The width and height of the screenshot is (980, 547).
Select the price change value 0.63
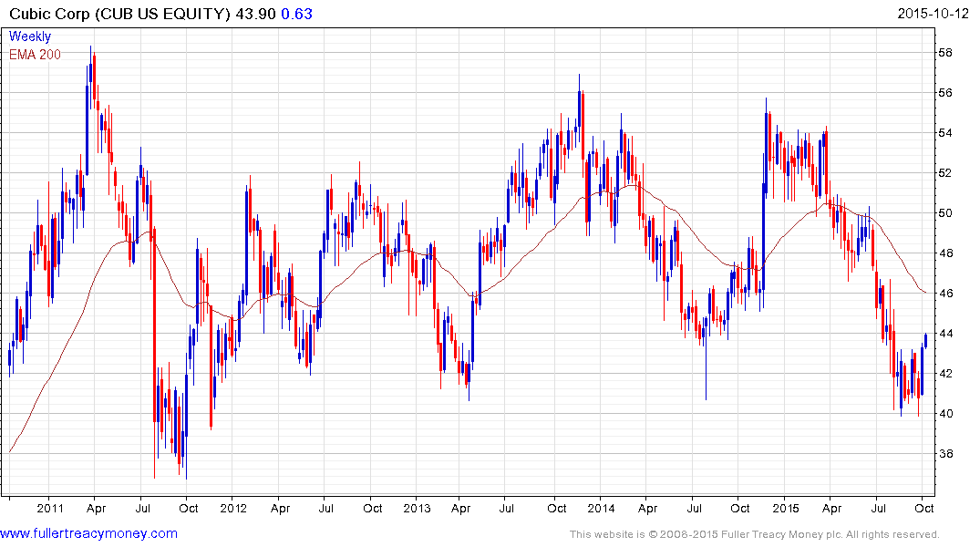297,14
